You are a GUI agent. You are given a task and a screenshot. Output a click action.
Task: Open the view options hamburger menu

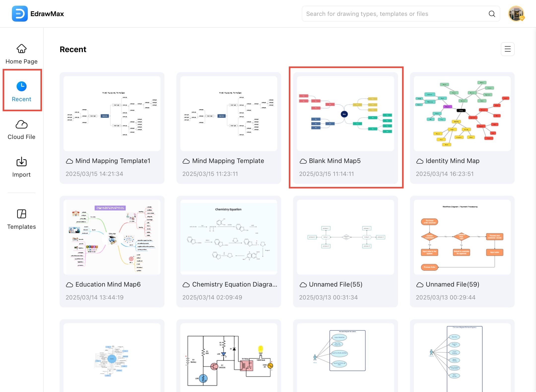[x=507, y=49]
